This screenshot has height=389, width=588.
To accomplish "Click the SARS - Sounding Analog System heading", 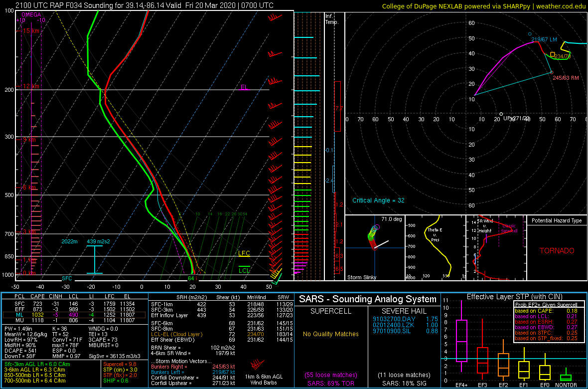I will [x=368, y=299].
